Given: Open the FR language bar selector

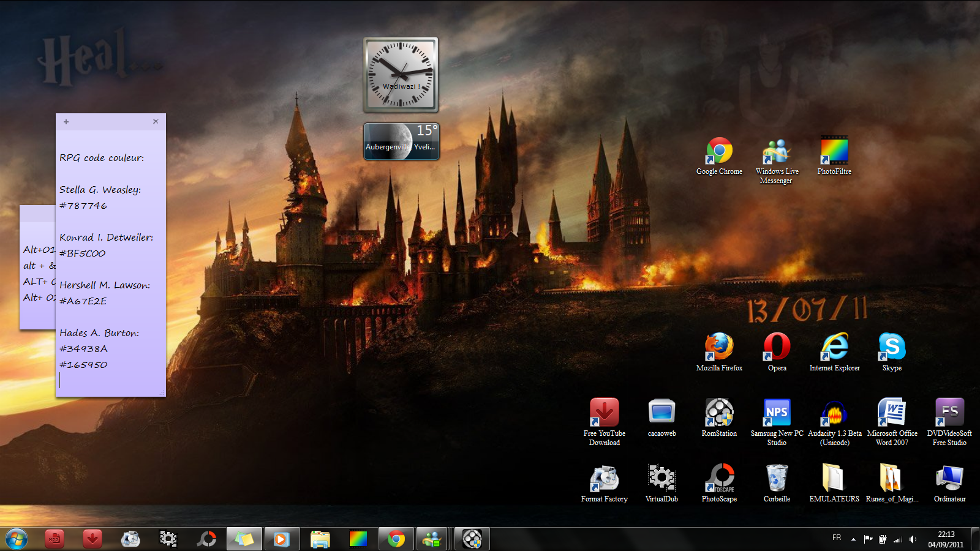Looking at the screenshot, I should coord(837,538).
